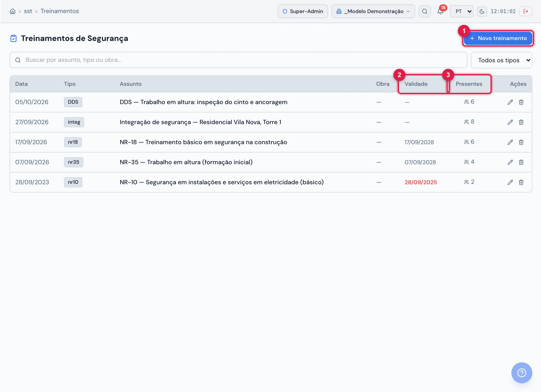Click the Treinamentos breadcrumb

tap(60, 11)
